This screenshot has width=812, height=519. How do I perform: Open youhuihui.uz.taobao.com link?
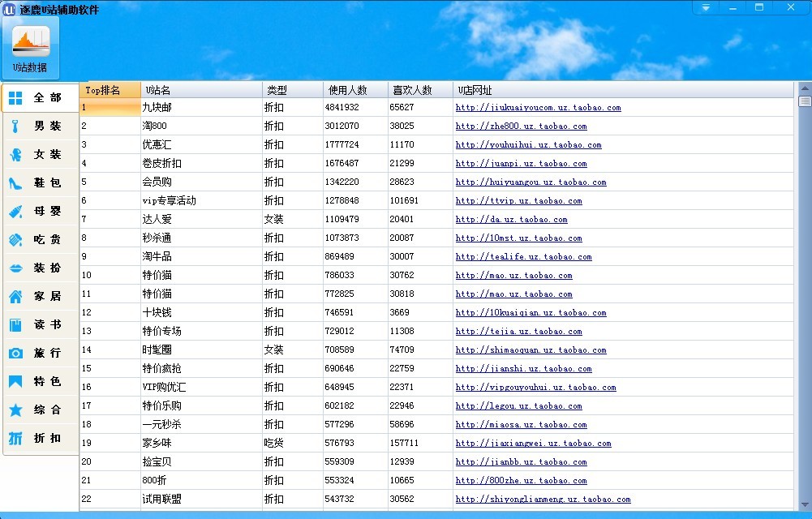click(528, 145)
